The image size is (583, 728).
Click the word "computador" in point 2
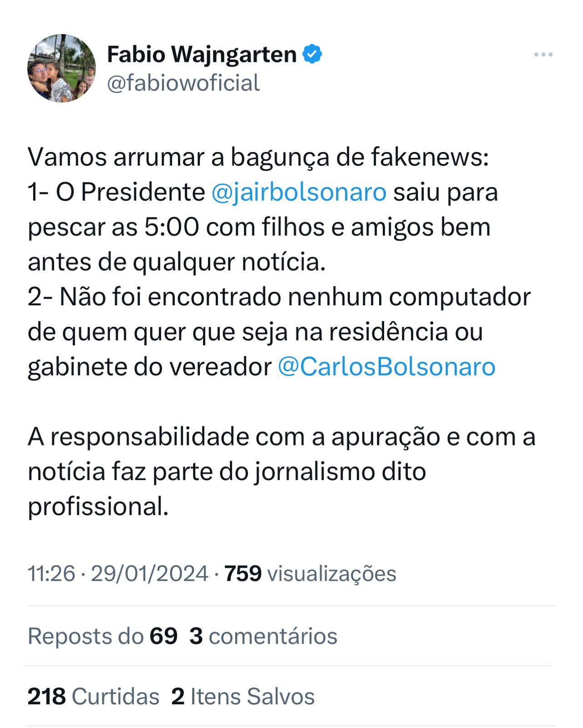pos(460,297)
